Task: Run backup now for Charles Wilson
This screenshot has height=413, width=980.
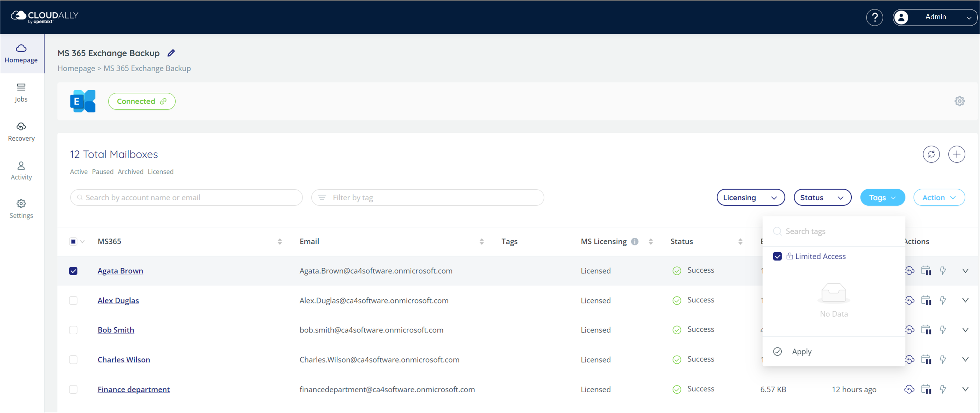Action: (x=943, y=359)
